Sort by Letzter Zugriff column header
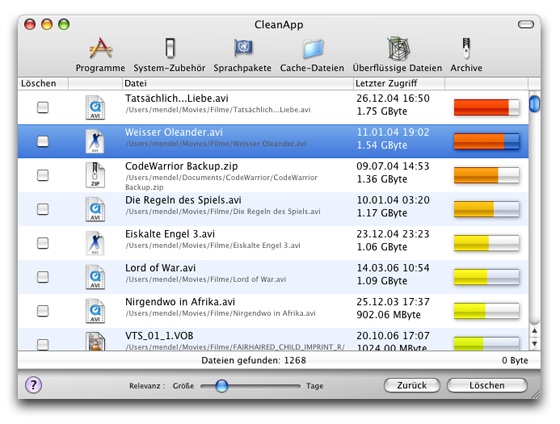560x424 pixels. [399, 84]
